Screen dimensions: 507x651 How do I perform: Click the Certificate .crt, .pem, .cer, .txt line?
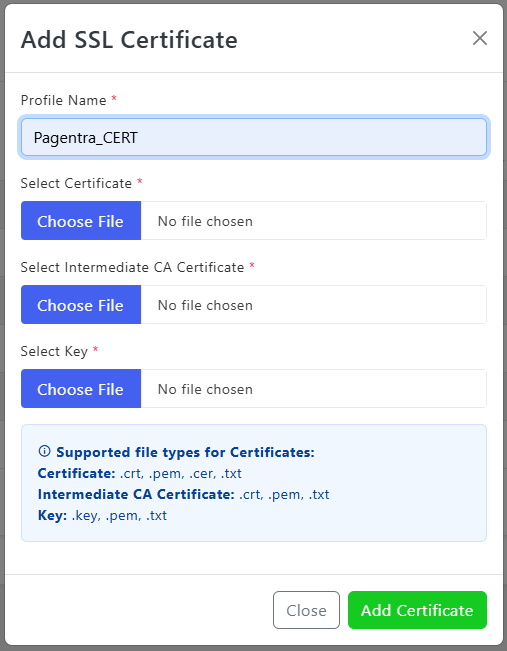coord(140,473)
